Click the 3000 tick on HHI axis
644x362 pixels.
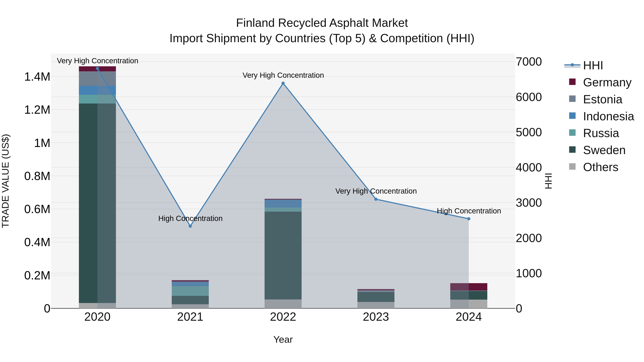529,203
